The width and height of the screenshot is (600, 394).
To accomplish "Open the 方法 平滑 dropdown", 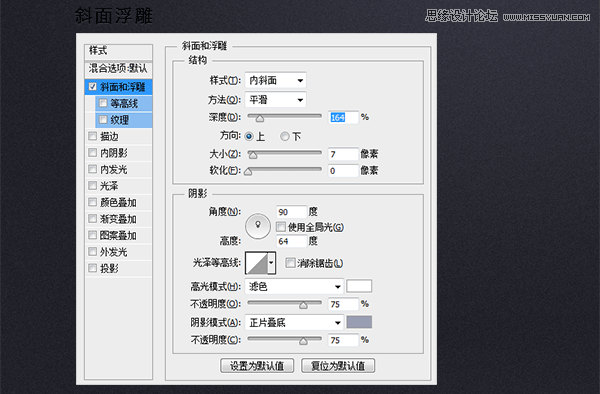I will 276,100.
